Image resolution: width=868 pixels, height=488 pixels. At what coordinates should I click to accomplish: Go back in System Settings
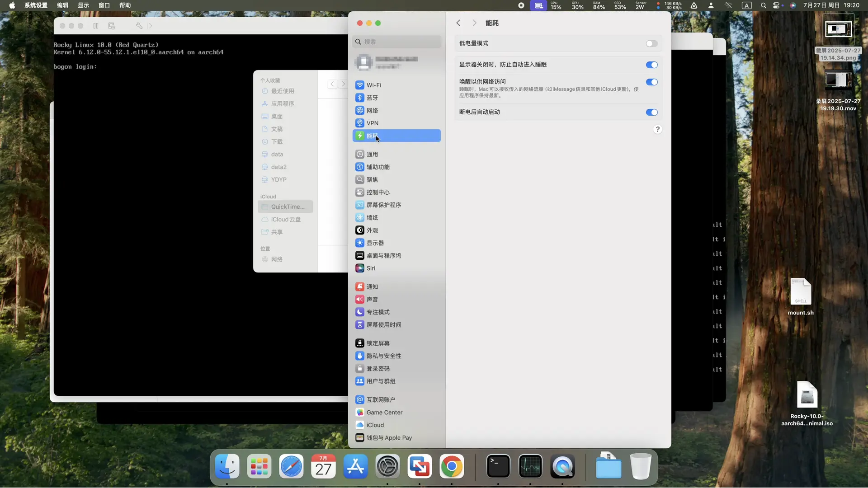coord(458,23)
